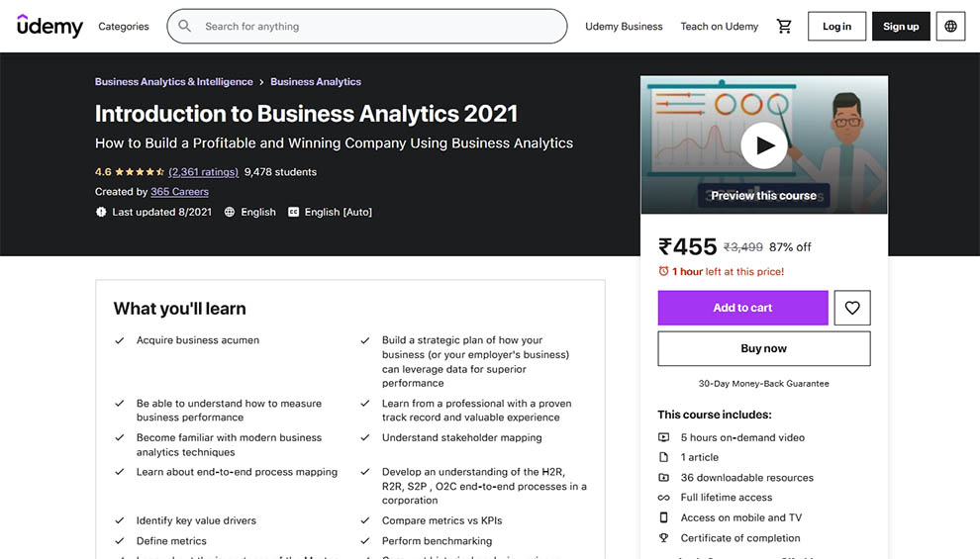Image resolution: width=980 pixels, height=559 pixels.
Task: Click '36 downloadable resources' text
Action: click(746, 478)
